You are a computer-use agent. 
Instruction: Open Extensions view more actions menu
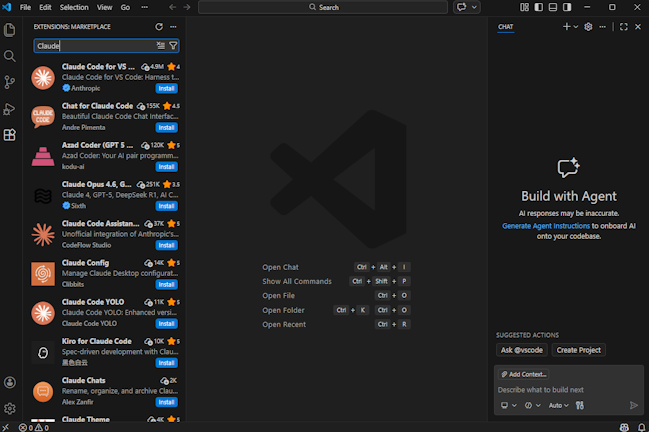click(173, 26)
